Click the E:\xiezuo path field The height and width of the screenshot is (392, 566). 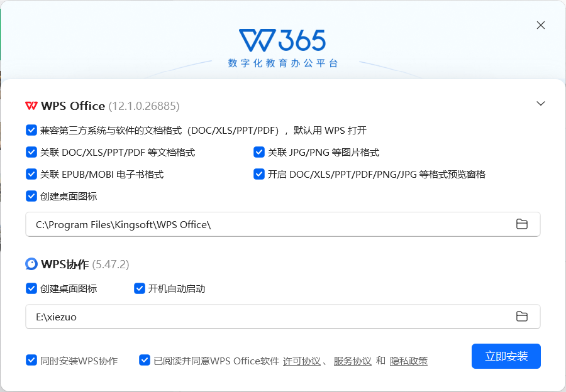[x=282, y=317]
